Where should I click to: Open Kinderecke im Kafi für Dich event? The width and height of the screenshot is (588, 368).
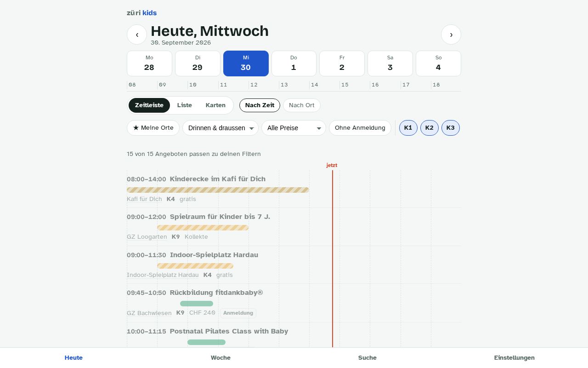coord(218,179)
